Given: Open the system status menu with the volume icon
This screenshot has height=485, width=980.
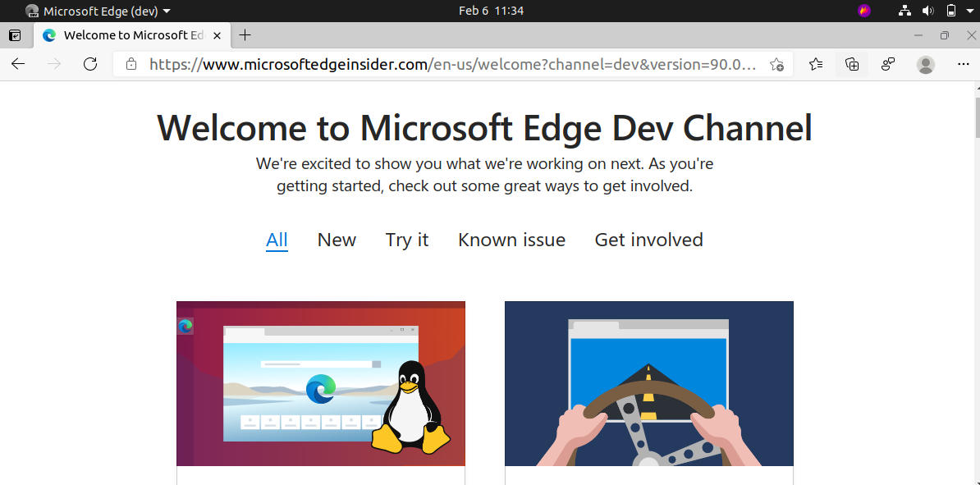Looking at the screenshot, I should tap(928, 11).
